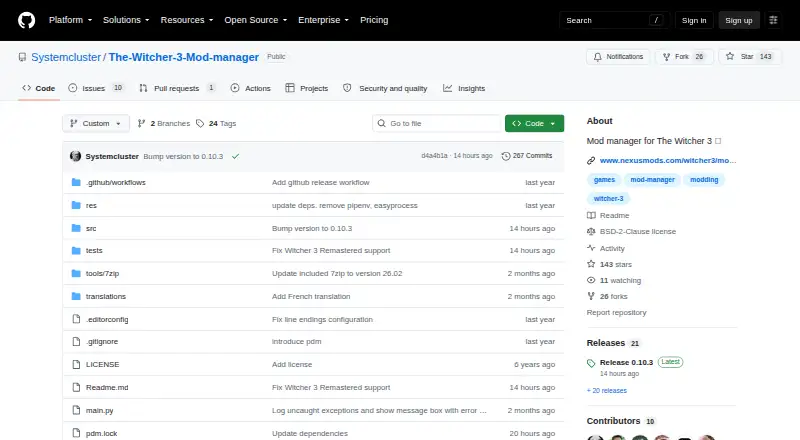
Task: Select the modding topic tag
Action: tap(704, 180)
